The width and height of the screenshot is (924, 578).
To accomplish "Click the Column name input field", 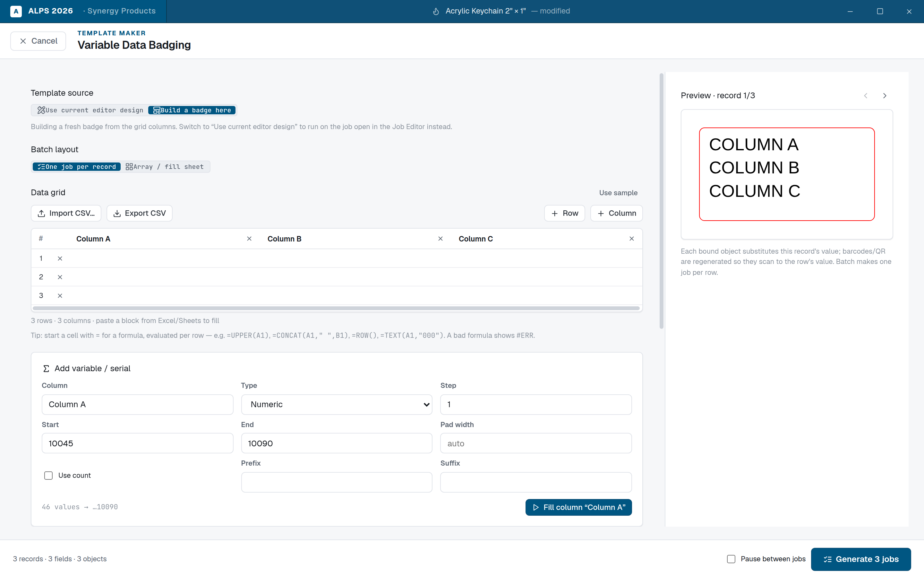I will pos(137,405).
